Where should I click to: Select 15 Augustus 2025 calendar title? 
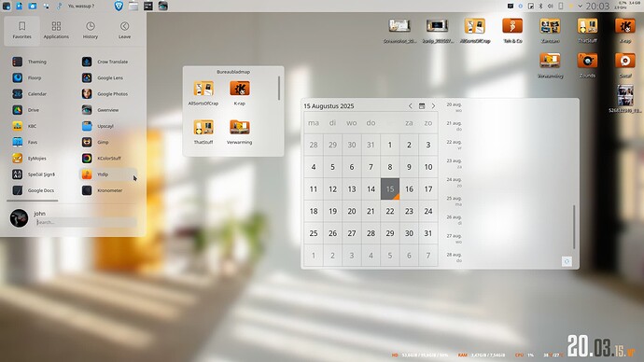click(x=329, y=105)
